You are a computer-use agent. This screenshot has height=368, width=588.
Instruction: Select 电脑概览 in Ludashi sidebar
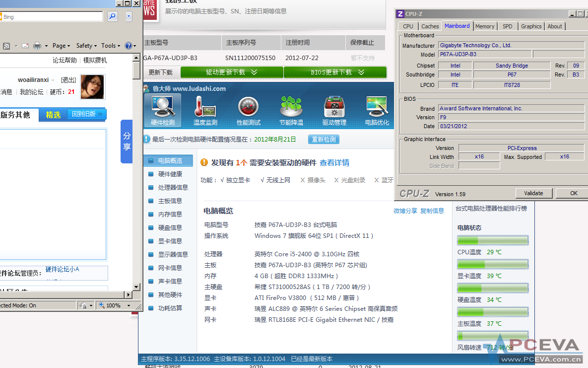pyautogui.click(x=168, y=161)
